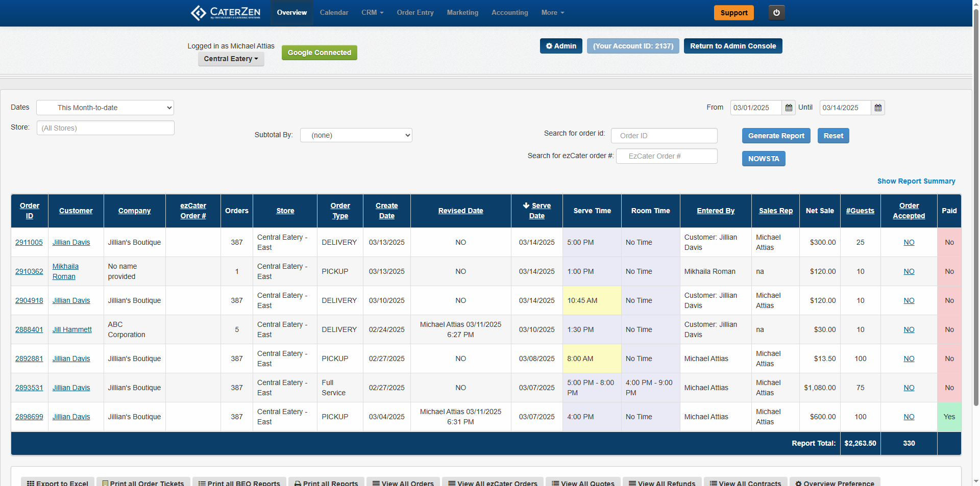Screen dimensions: 980x486
Task: Click Show Report Summary link
Action: pyautogui.click(x=916, y=181)
